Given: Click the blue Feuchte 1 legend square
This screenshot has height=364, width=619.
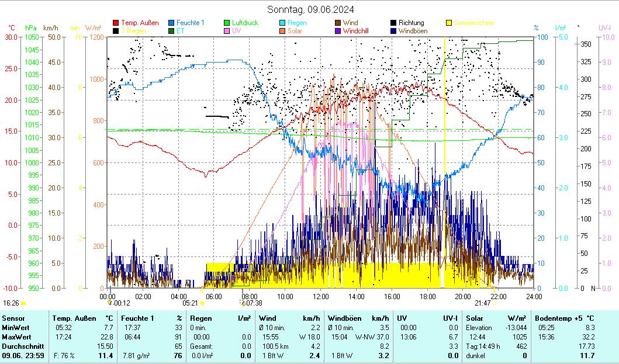Looking at the screenshot, I should [171, 23].
